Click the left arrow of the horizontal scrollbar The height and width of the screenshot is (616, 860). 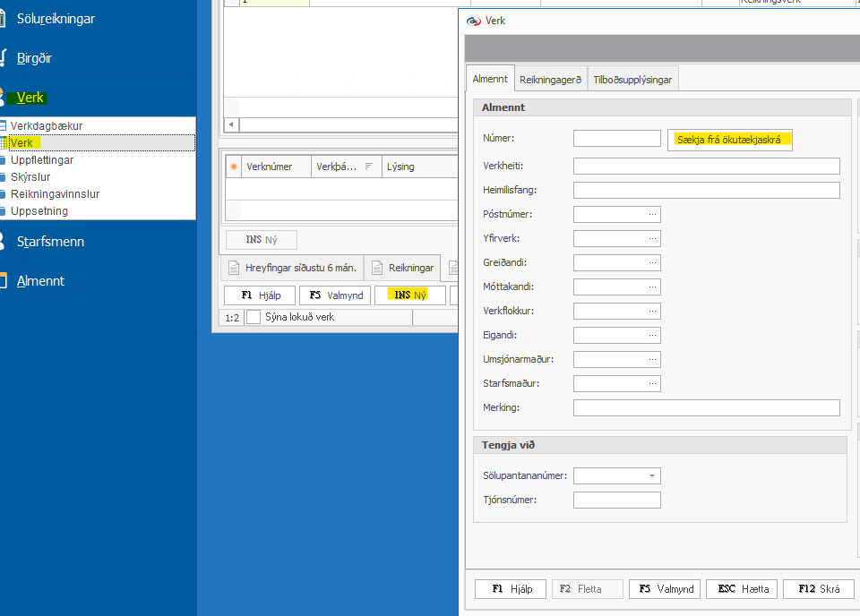point(231,124)
